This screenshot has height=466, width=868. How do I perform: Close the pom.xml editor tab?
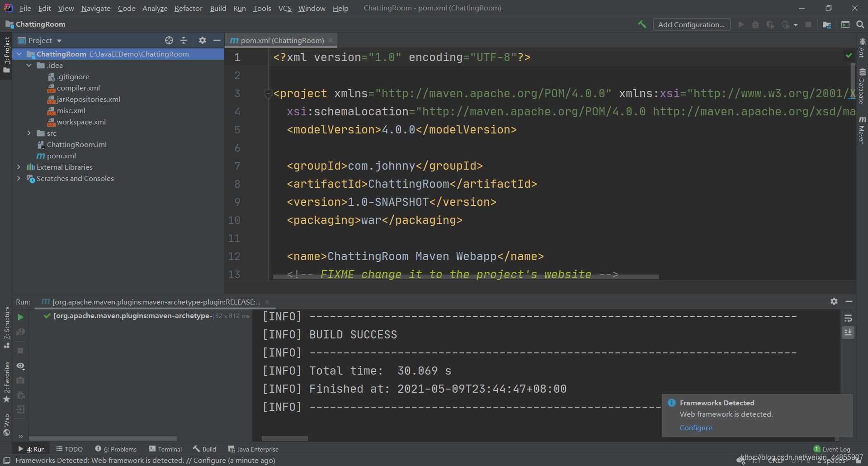331,40
